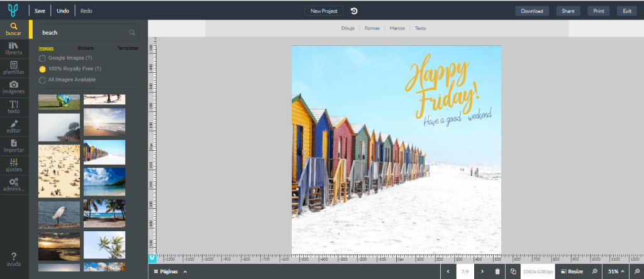Select 100% Royalty Free radio option
This screenshot has height=279, width=644.
click(x=42, y=68)
